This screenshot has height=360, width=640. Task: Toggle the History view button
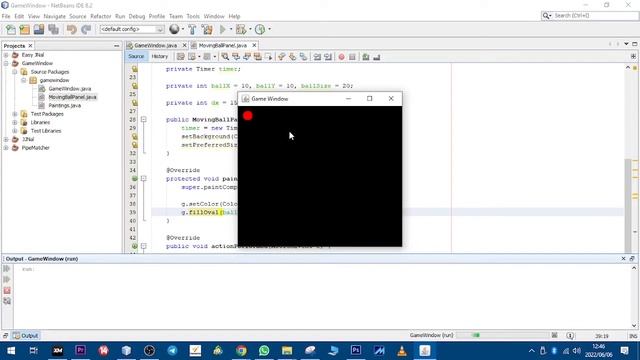[160, 57]
